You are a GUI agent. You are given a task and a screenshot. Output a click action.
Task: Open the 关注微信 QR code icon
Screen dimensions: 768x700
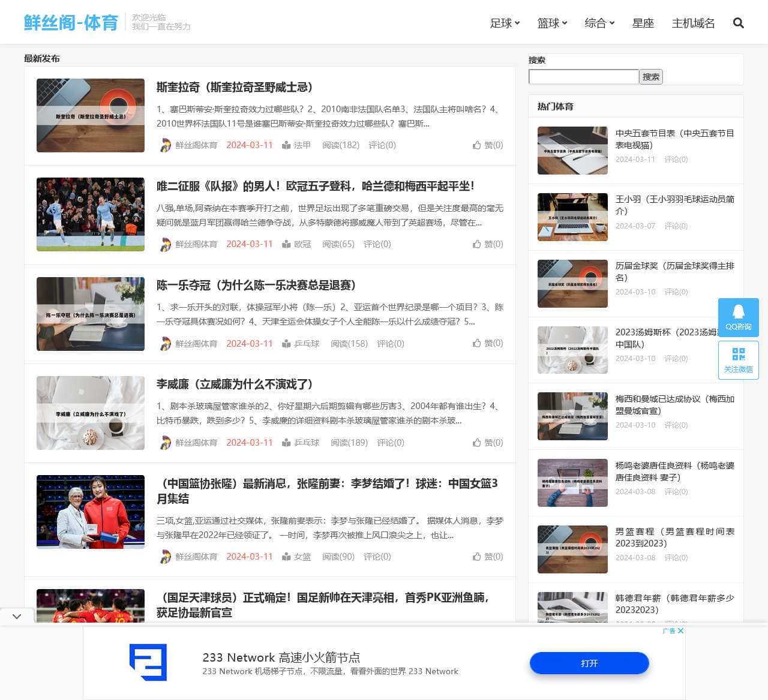[x=739, y=360]
